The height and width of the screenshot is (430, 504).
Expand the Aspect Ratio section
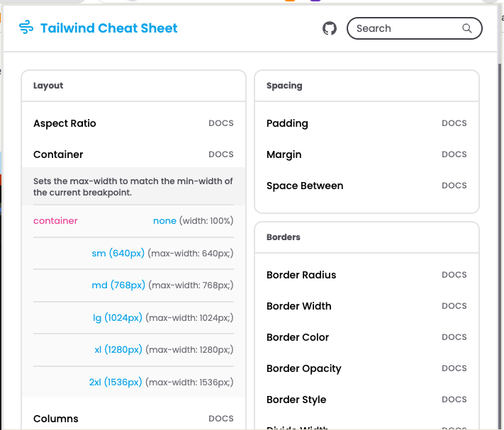click(x=65, y=123)
